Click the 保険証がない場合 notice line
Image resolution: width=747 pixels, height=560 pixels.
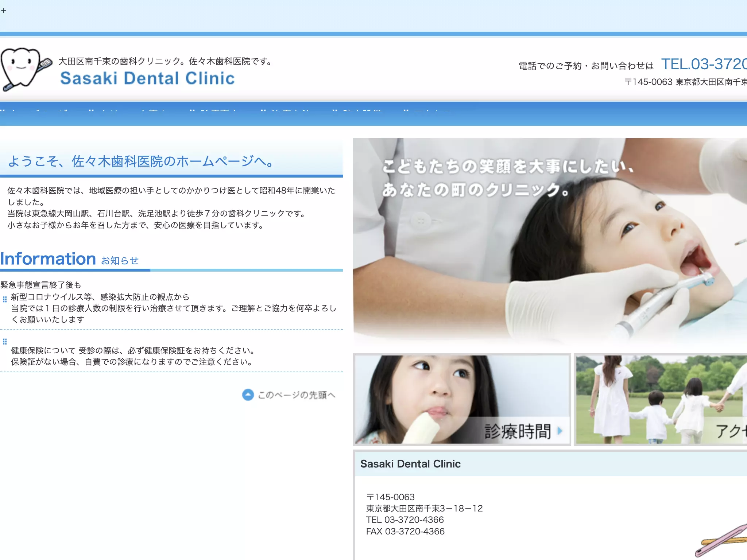coord(132,362)
